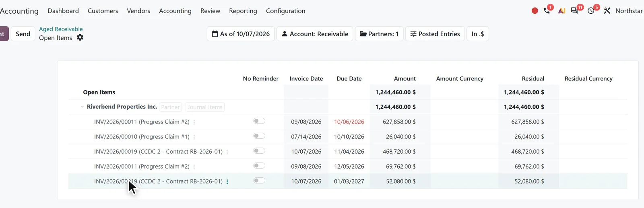The width and height of the screenshot is (644, 208).
Task: Click the residual value 26,040.00 $
Action: (529, 137)
